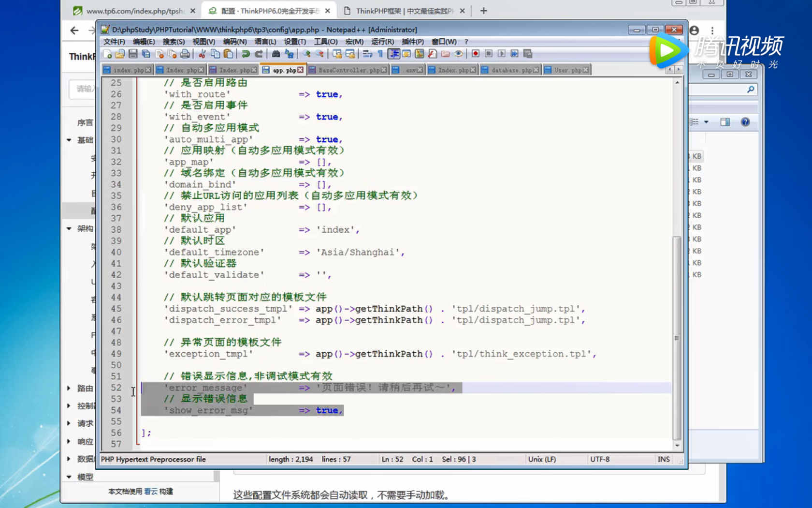Click the Copy toolbar icon

(x=215, y=54)
